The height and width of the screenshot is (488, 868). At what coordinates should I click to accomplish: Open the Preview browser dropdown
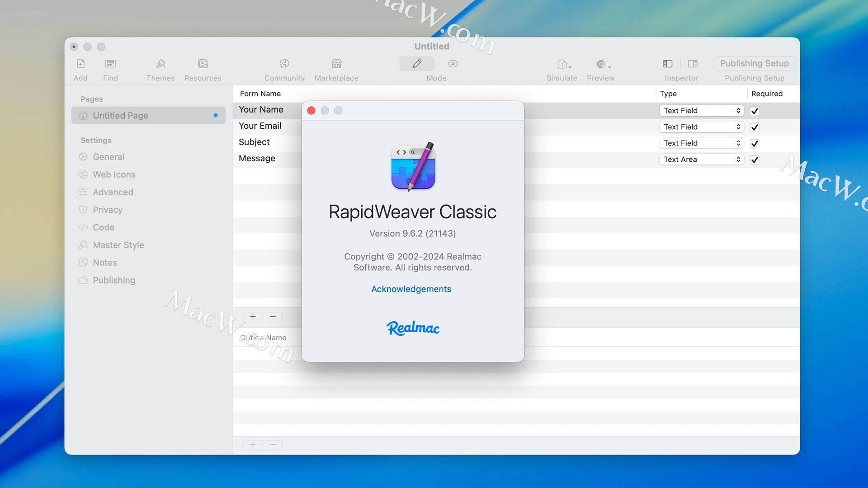pyautogui.click(x=603, y=64)
